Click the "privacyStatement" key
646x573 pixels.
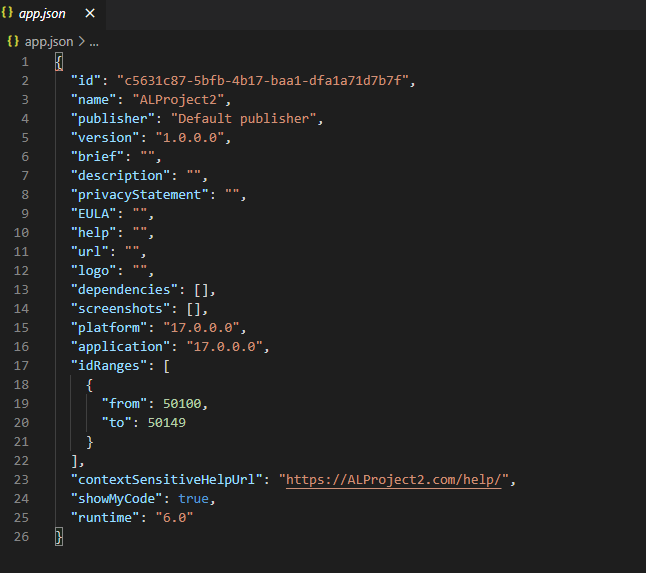[x=139, y=194]
